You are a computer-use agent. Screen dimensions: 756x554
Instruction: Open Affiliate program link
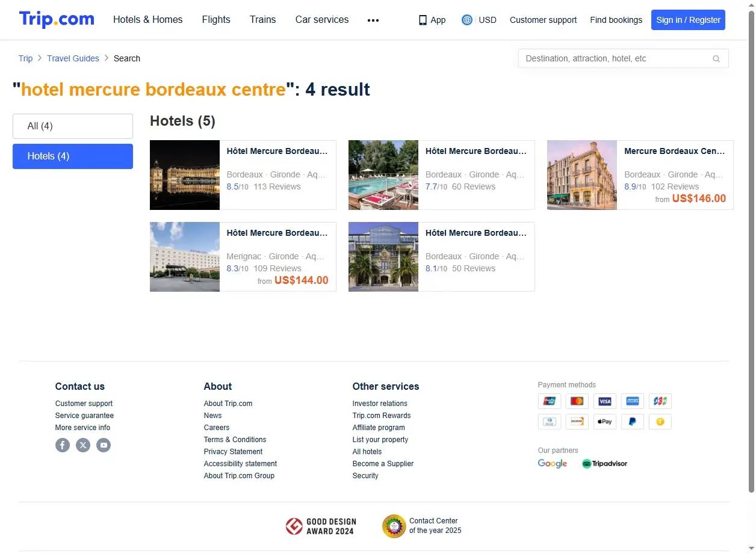[379, 428]
